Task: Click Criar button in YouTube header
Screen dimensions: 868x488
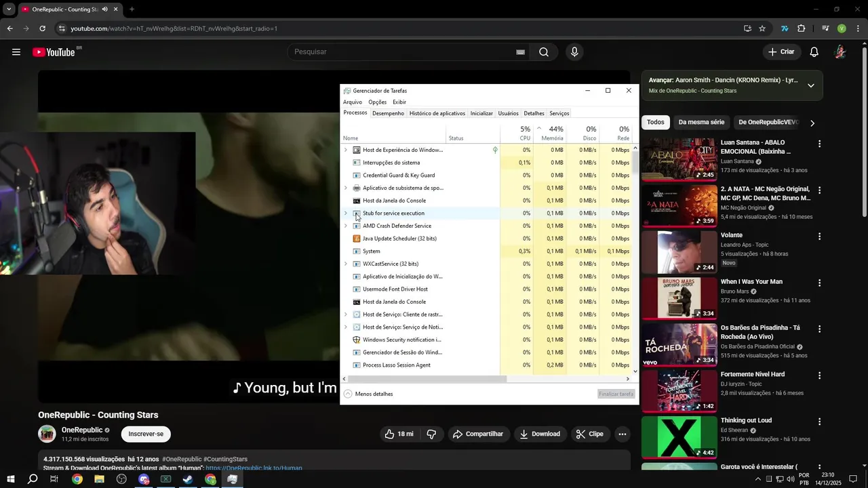Action: [781, 52]
